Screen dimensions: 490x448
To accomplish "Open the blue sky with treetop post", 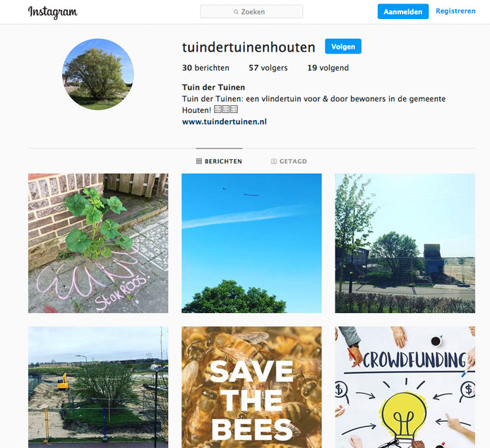I will 251,243.
